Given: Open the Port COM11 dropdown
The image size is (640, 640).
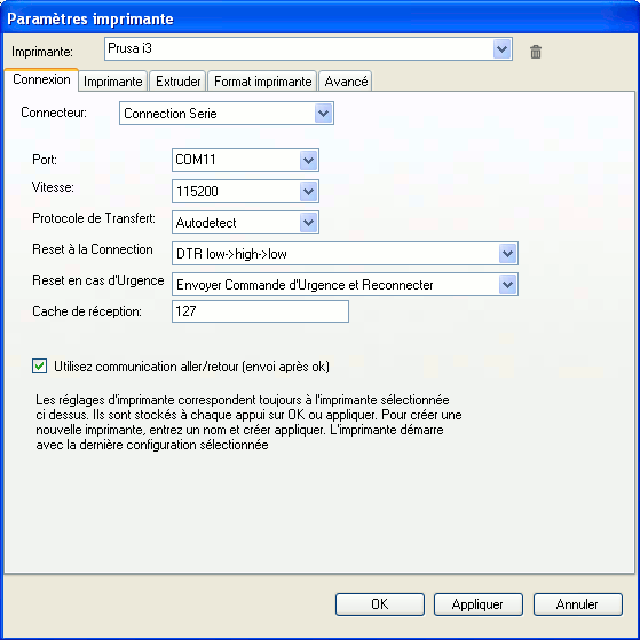Looking at the screenshot, I should coord(308,160).
